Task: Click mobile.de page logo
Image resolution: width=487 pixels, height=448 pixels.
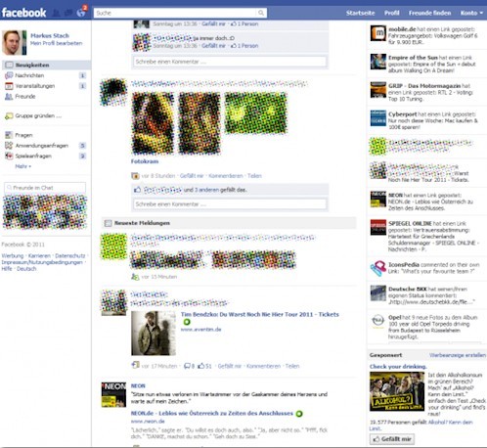Action: tap(378, 33)
